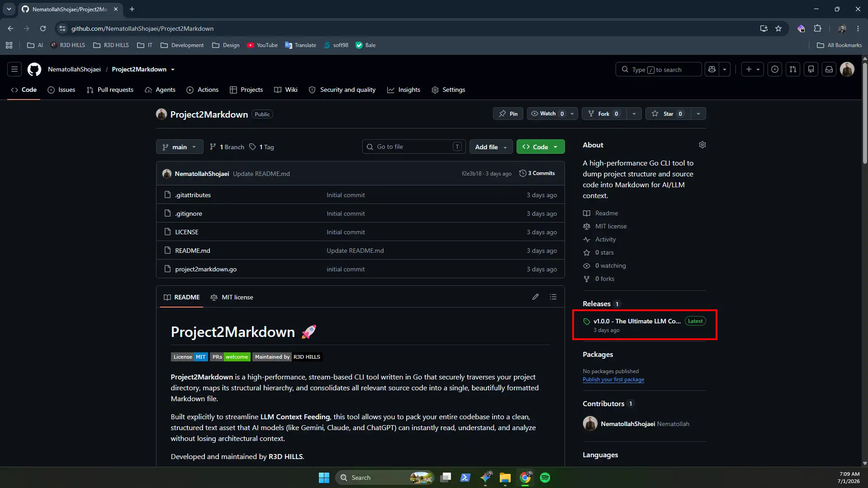Screen dimensions: 868x488
Task: Expand the main branch selector
Action: [x=180, y=147]
